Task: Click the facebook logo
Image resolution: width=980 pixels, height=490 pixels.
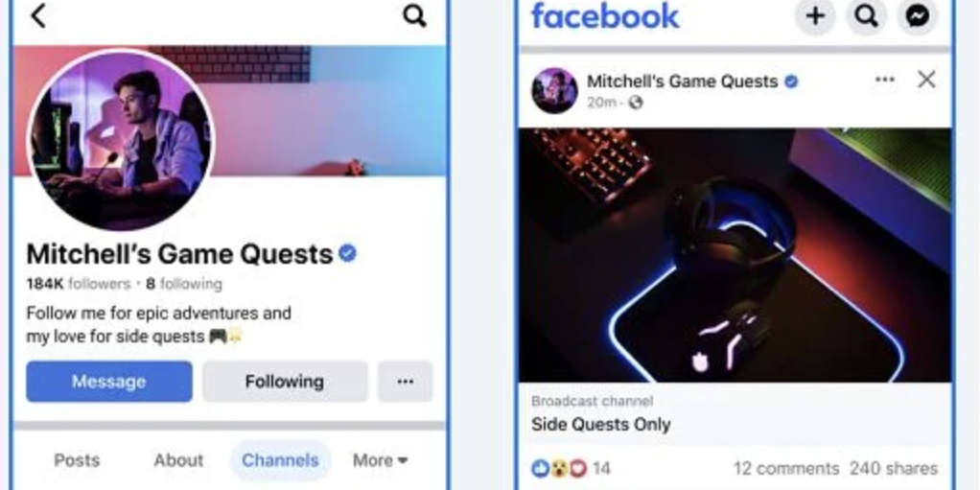Action: pyautogui.click(x=605, y=15)
